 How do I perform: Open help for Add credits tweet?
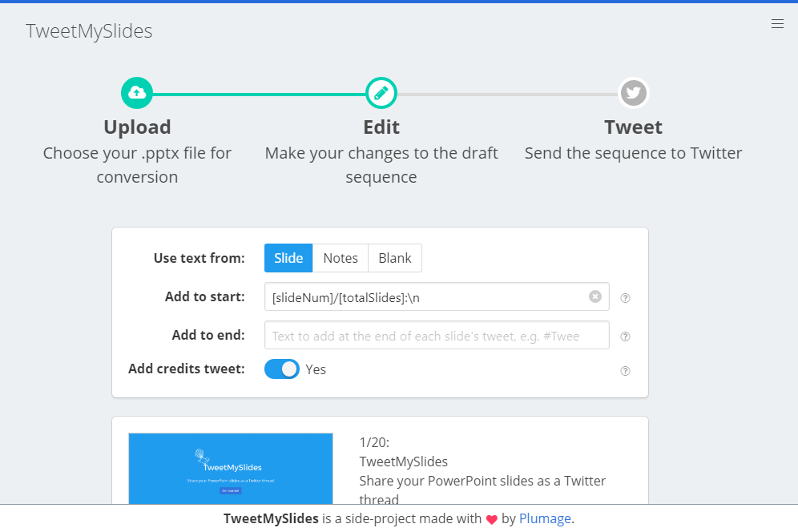(x=625, y=371)
